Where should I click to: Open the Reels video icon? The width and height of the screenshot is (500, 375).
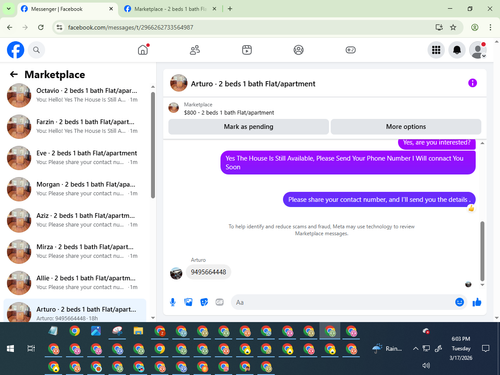pos(247,50)
